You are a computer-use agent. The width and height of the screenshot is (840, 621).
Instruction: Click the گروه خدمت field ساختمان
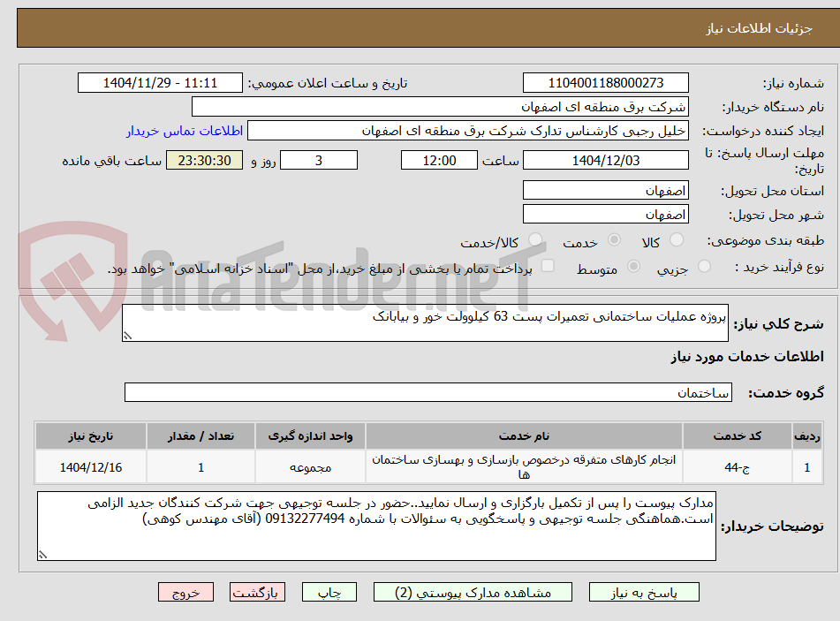tap(428, 392)
